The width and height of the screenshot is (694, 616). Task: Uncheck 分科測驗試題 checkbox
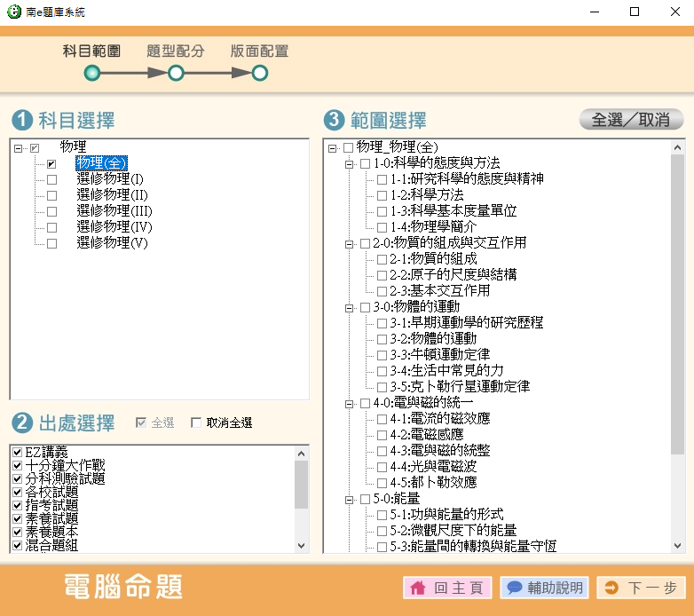pyautogui.click(x=17, y=478)
